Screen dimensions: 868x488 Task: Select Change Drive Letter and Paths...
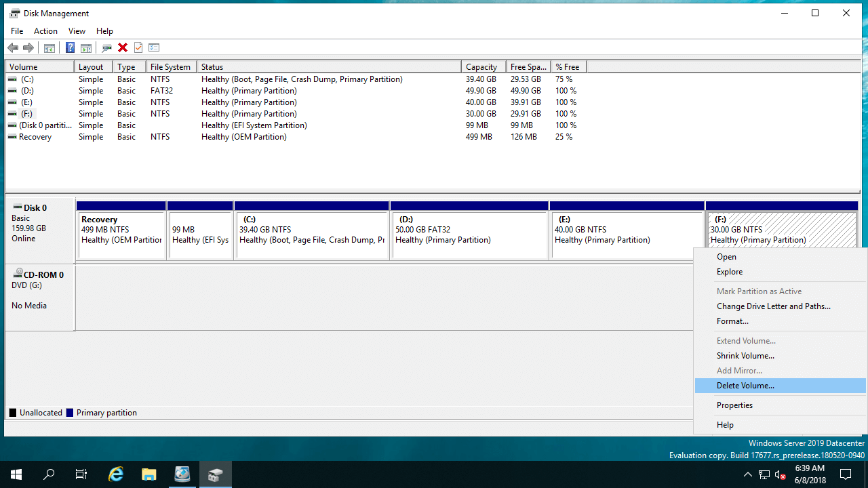click(x=773, y=306)
